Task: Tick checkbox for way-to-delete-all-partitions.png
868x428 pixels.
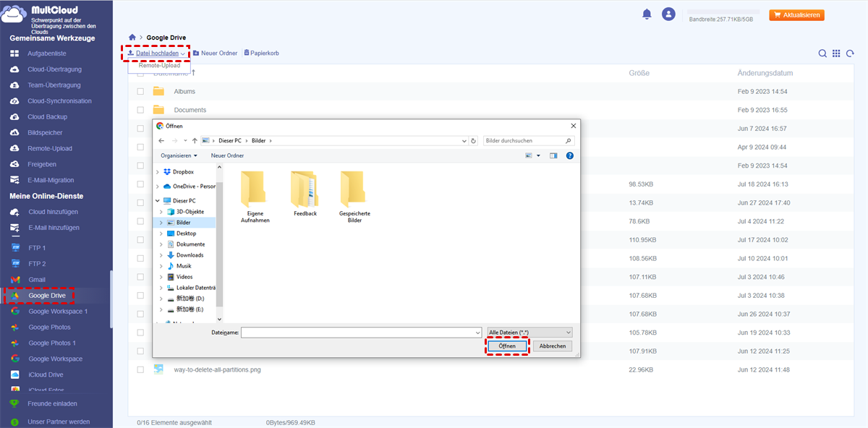Action: coord(140,369)
